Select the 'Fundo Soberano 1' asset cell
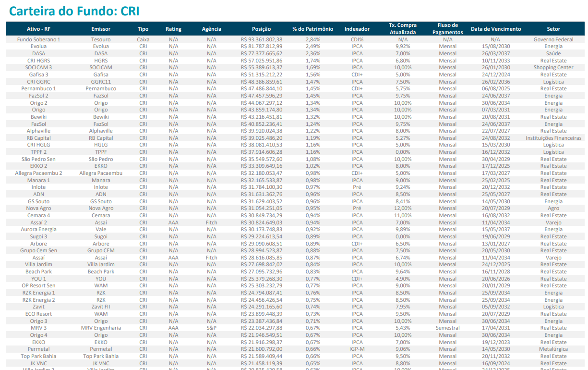The width and height of the screenshot is (588, 370). (38, 39)
